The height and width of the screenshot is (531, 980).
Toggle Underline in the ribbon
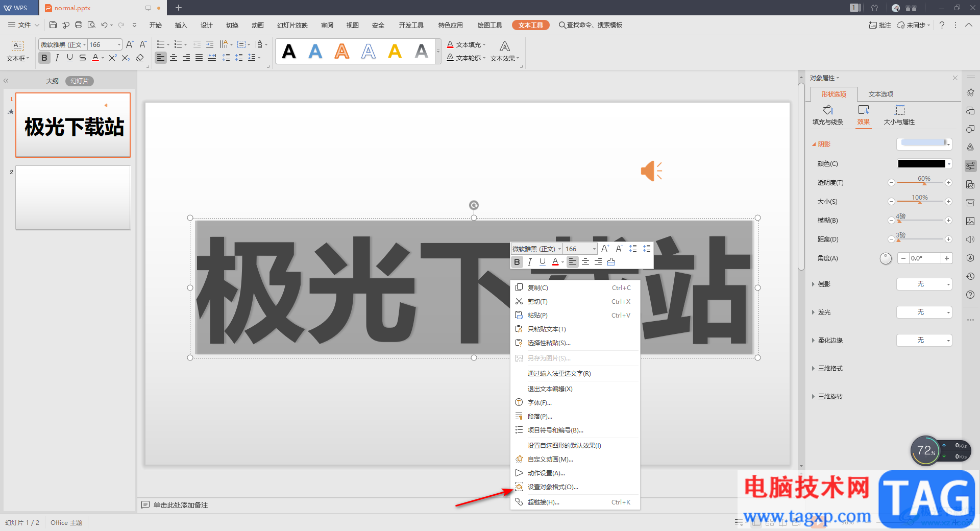(x=70, y=58)
